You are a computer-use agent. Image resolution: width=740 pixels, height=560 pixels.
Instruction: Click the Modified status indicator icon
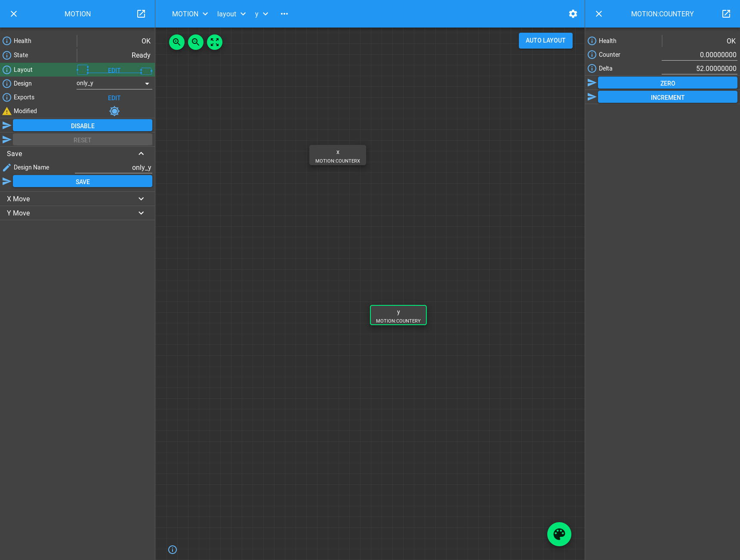click(x=114, y=111)
